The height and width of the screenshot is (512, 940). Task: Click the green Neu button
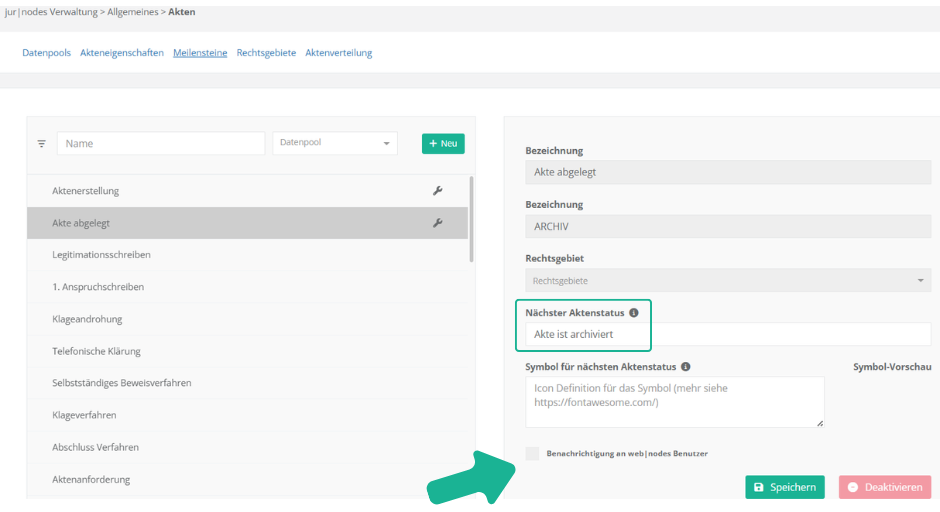coord(443,144)
